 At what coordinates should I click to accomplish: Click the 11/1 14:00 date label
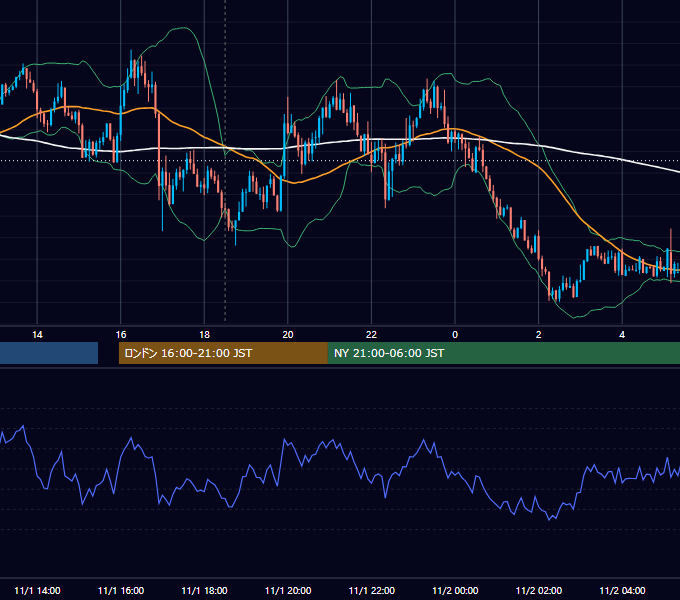[x=37, y=590]
